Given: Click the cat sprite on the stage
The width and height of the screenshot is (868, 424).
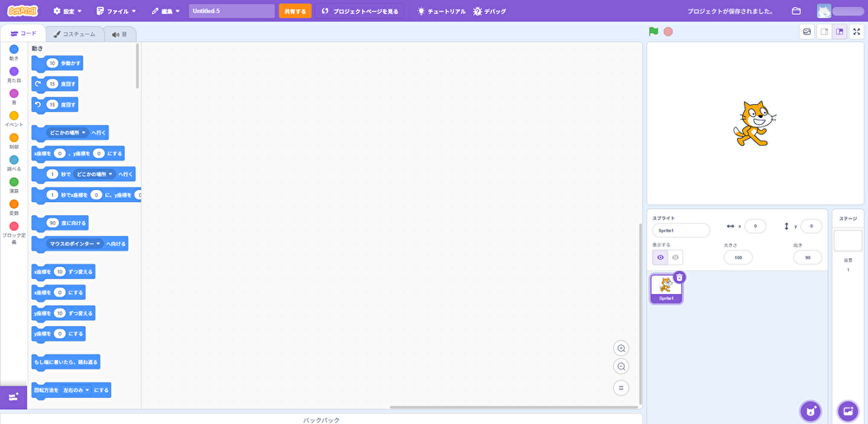Looking at the screenshot, I should pos(753,123).
